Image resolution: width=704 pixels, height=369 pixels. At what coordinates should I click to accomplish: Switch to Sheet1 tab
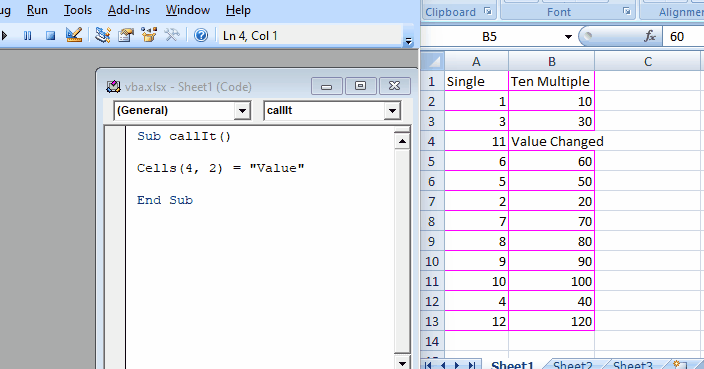(x=512, y=365)
